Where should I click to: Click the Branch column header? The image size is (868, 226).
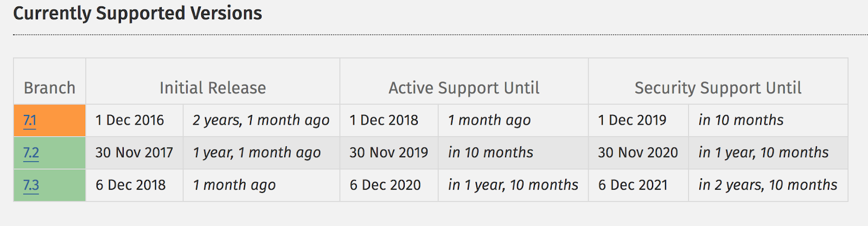click(49, 88)
